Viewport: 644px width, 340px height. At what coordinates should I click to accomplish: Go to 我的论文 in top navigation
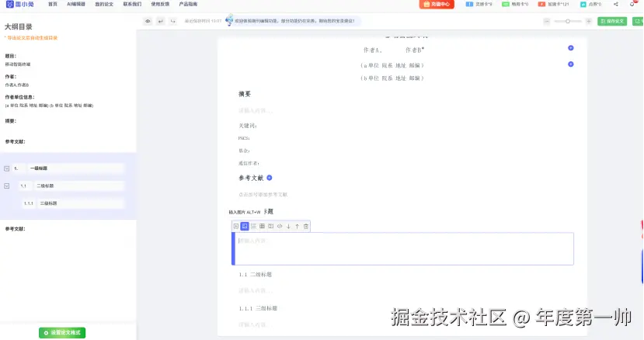[x=104, y=4]
